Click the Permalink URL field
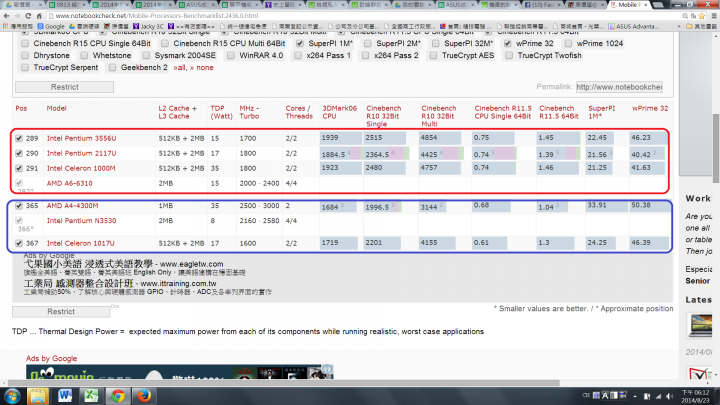720x405 pixels. 619,87
